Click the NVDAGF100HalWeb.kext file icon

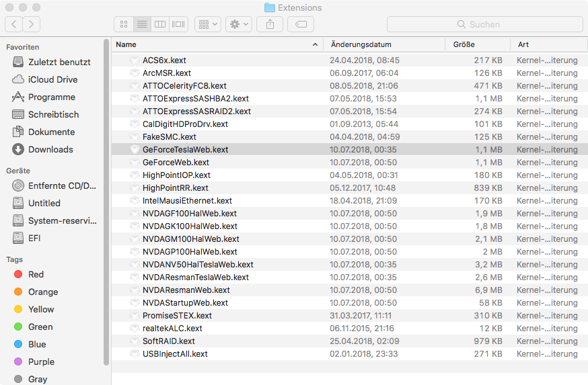135,214
